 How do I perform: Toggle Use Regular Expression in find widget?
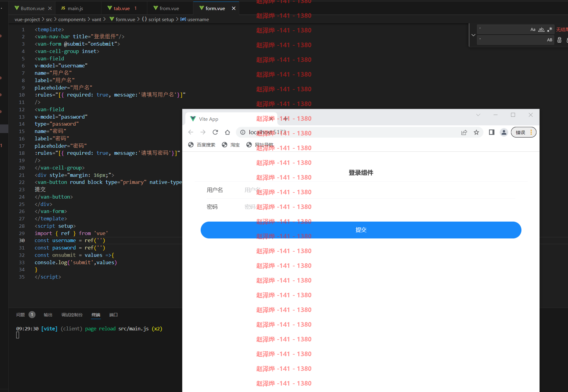550,29
